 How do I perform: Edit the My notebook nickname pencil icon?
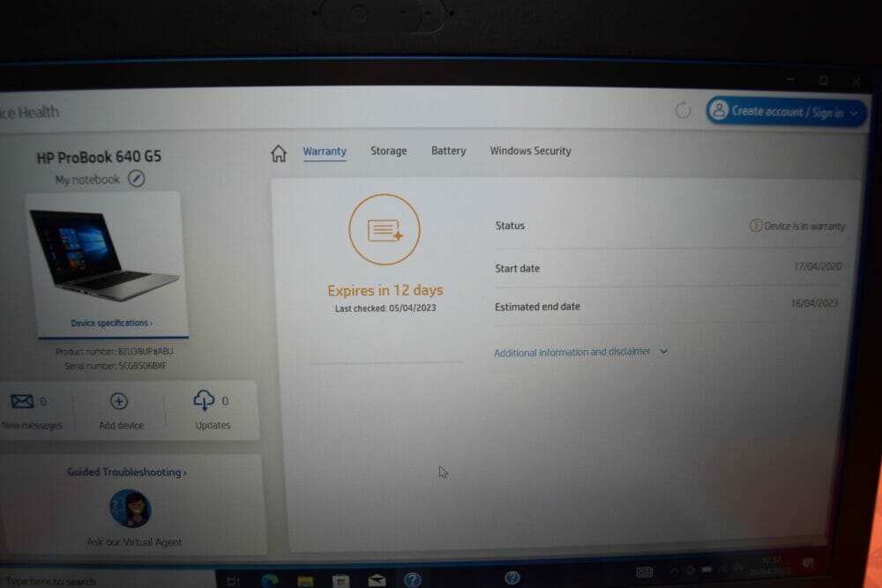point(136,179)
